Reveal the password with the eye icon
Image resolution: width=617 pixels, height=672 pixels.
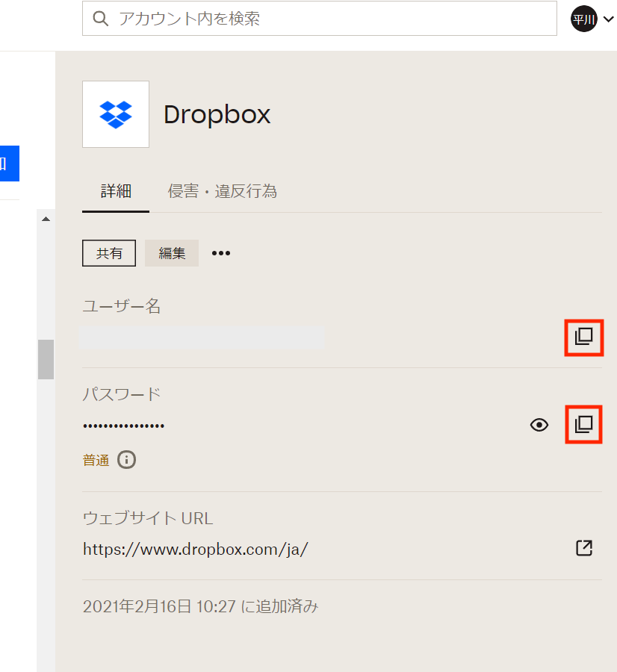pyautogui.click(x=539, y=425)
